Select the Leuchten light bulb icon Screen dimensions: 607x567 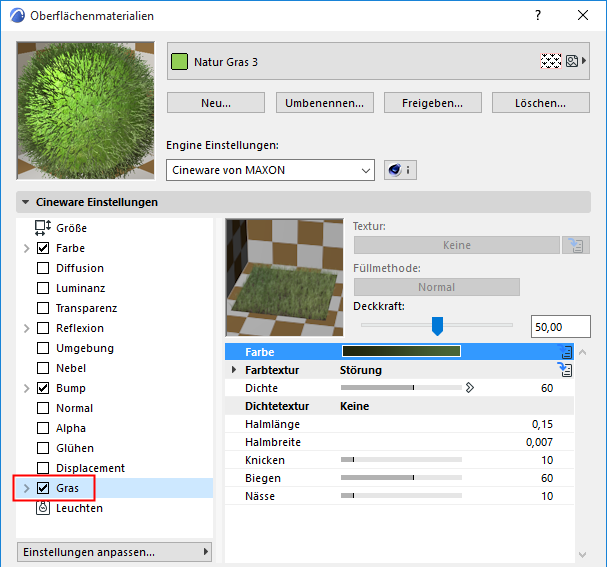pos(43,508)
